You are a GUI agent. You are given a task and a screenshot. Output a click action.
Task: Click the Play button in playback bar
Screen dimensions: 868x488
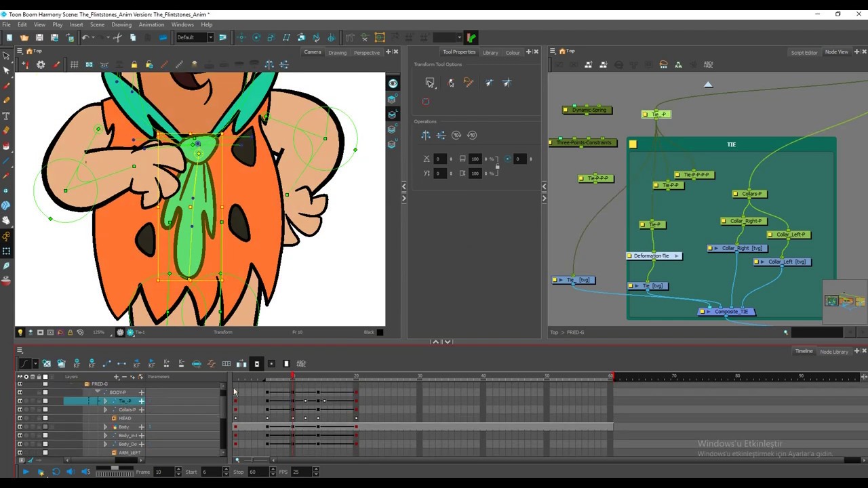click(x=26, y=472)
